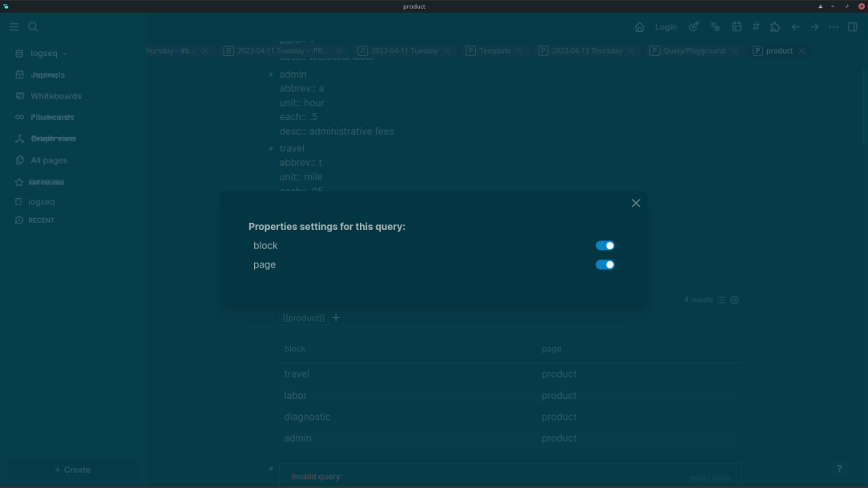Click the Login link
The width and height of the screenshot is (868, 488).
click(666, 26)
